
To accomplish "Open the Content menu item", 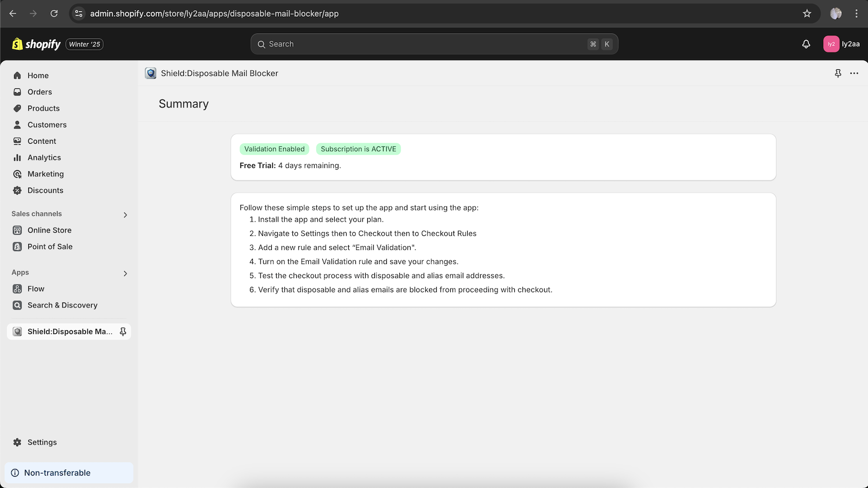I will 42,141.
